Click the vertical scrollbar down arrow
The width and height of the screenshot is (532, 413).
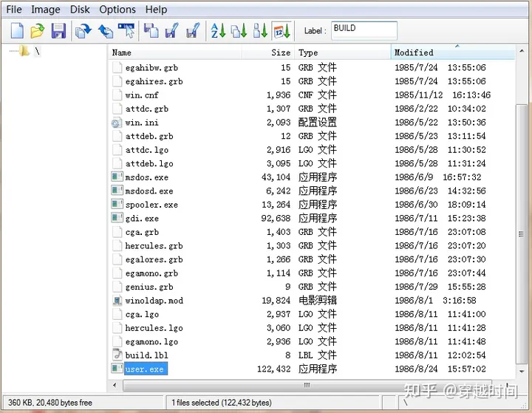click(x=522, y=372)
